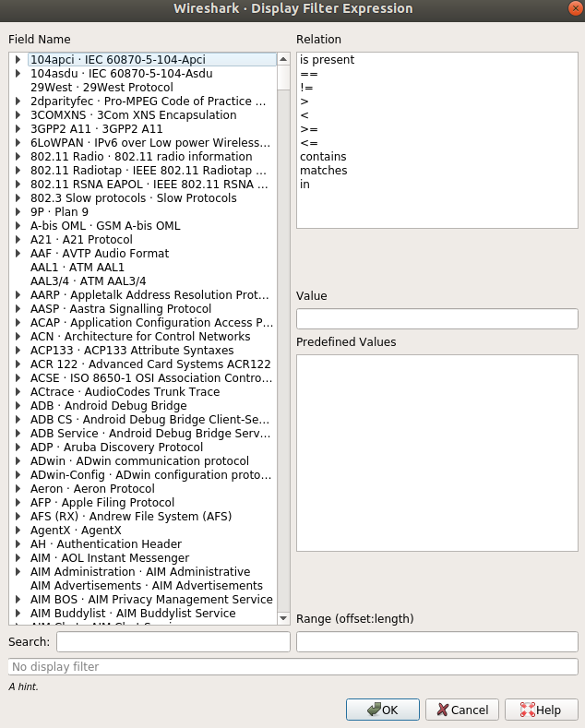
Task: Click field list scroll-up arrow
Action: pyautogui.click(x=283, y=59)
